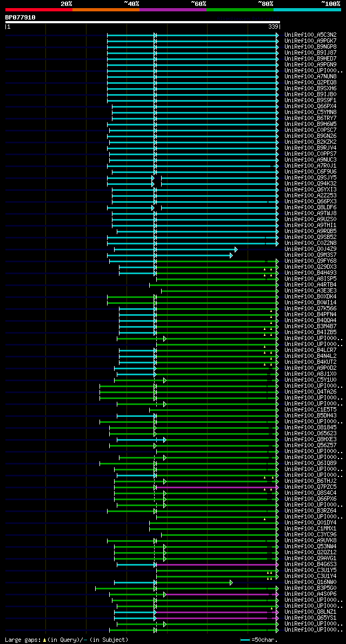Select the UniRef100_Q29DX3 label
346x644 pixels.
[310, 267]
